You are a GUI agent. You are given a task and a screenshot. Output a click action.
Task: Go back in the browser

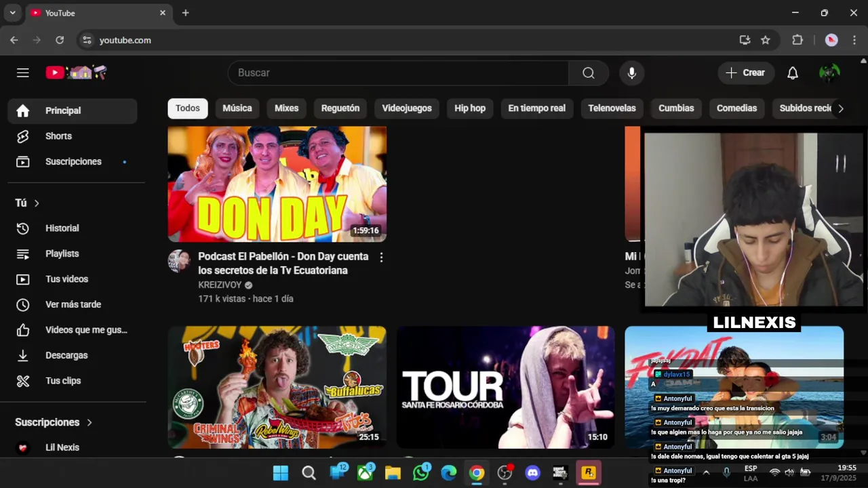click(x=14, y=40)
